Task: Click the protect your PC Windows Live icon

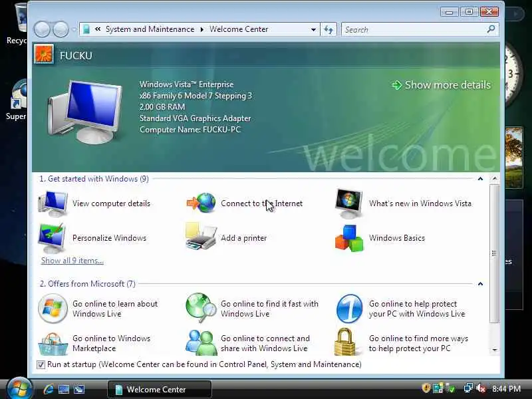Action: pyautogui.click(x=350, y=309)
